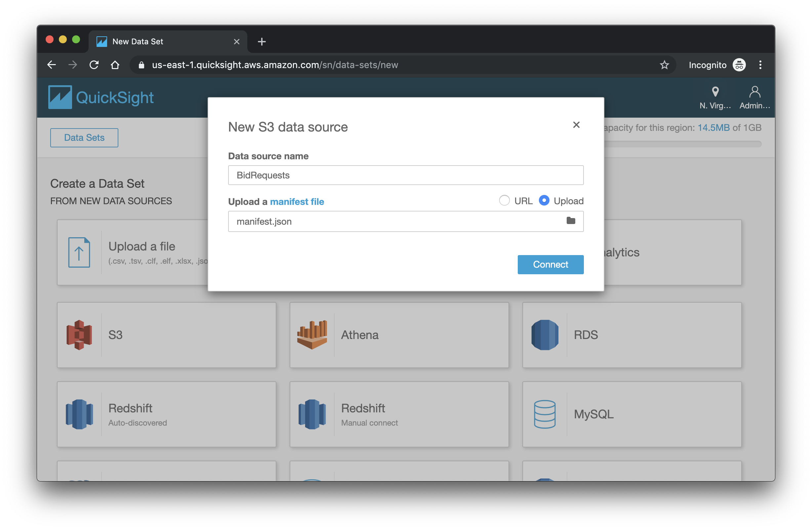Click the Data Sets button

point(84,138)
